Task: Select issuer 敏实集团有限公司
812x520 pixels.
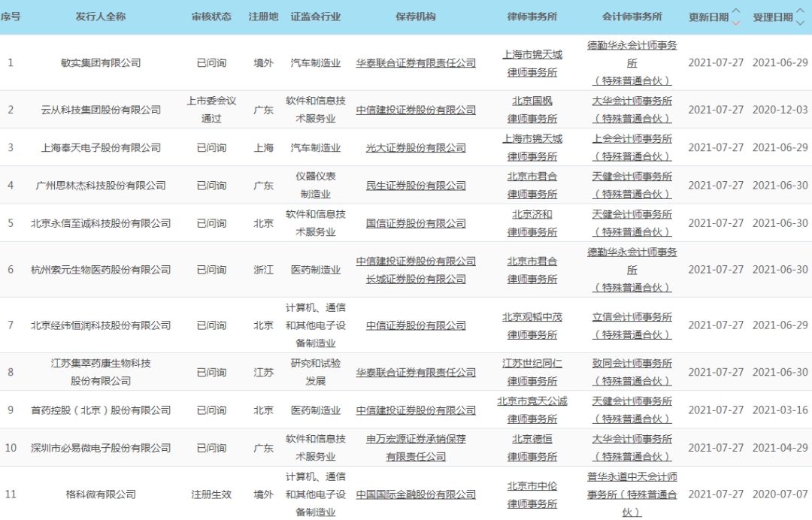Action: (101, 63)
